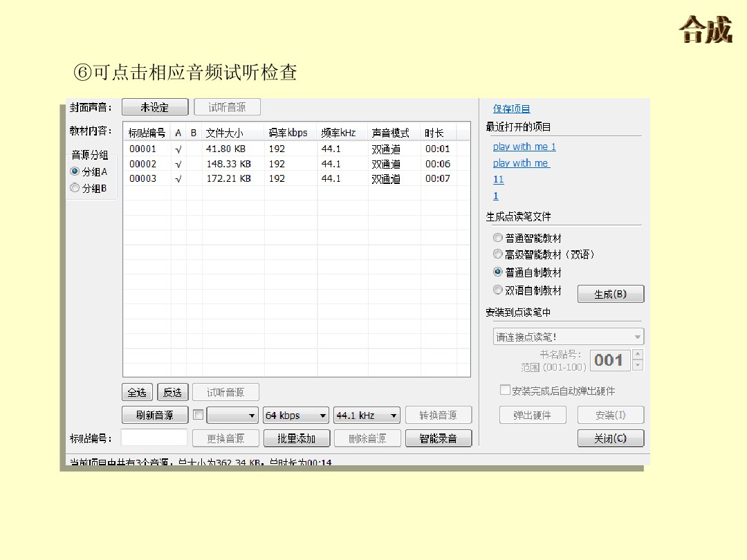
Task: Click the 标贴编号 input field
Action: pos(154,438)
